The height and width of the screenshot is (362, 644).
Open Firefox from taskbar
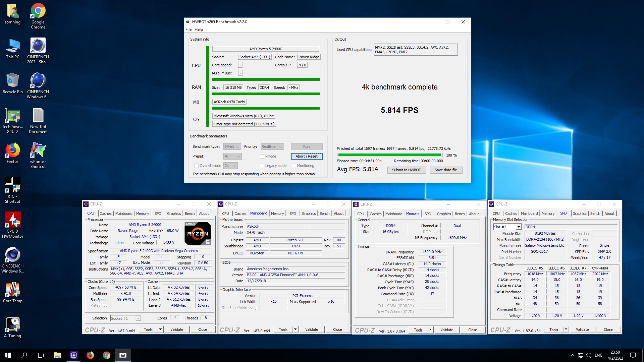point(90,355)
